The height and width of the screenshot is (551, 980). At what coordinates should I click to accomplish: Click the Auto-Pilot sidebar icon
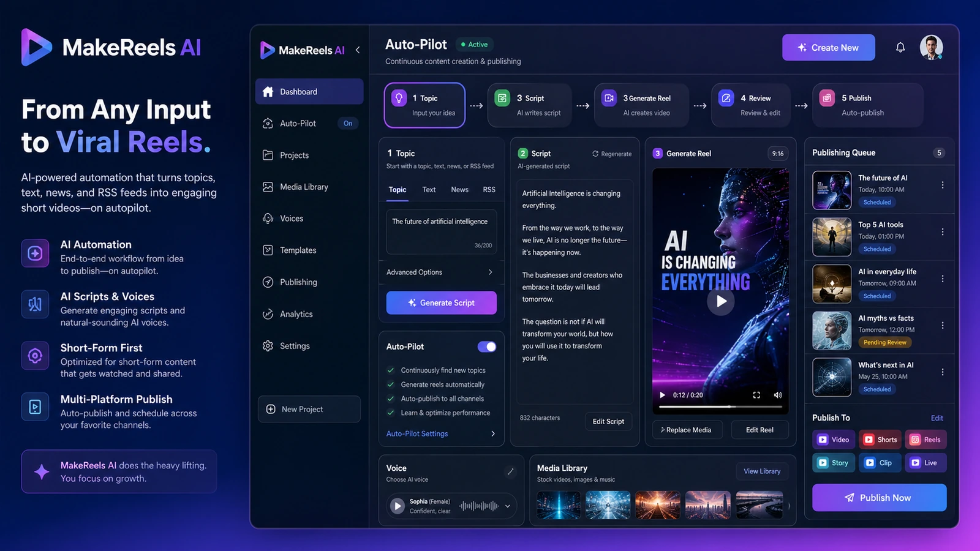tap(268, 123)
